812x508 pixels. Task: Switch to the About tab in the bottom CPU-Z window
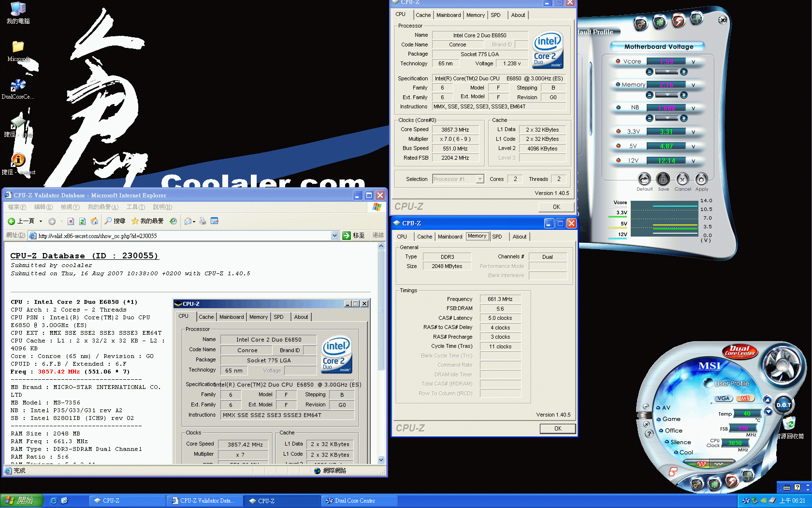pos(520,237)
